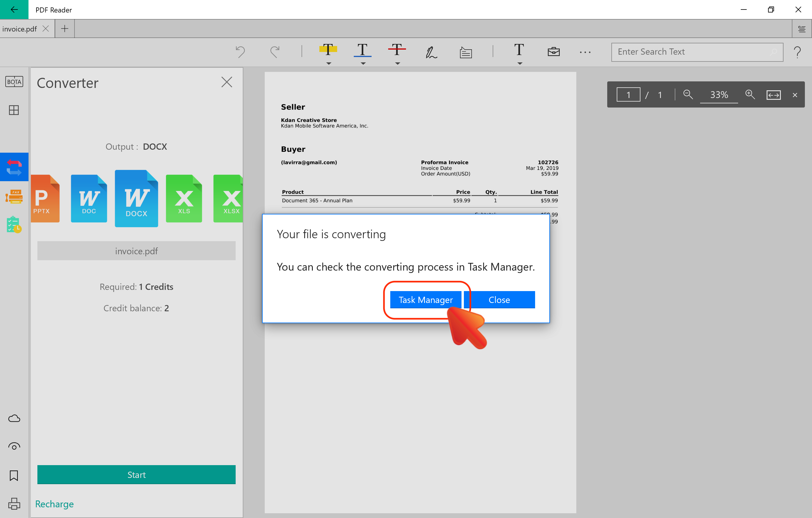Viewport: 812px width, 518px height.
Task: Open a new tab with plus button
Action: (65, 29)
